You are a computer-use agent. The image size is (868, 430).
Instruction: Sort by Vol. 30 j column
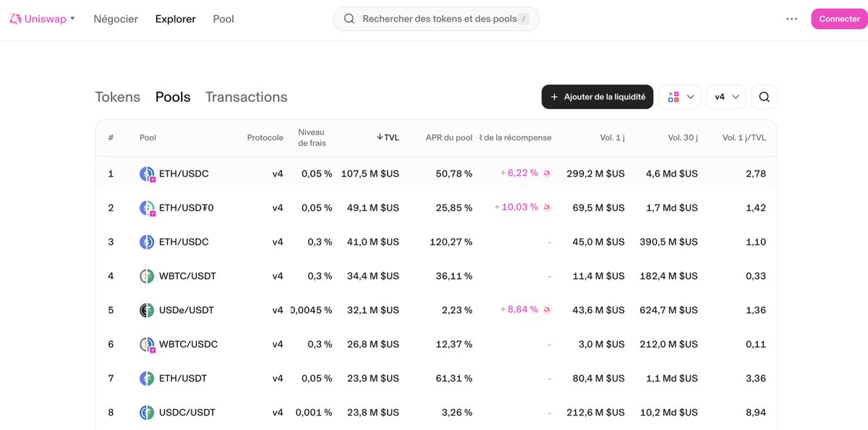(683, 137)
